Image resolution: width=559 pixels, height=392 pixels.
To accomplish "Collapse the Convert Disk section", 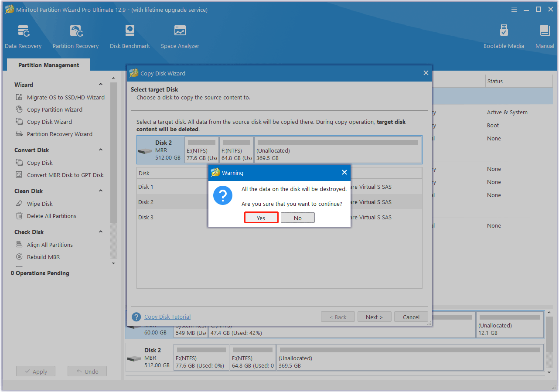I will 101,150.
